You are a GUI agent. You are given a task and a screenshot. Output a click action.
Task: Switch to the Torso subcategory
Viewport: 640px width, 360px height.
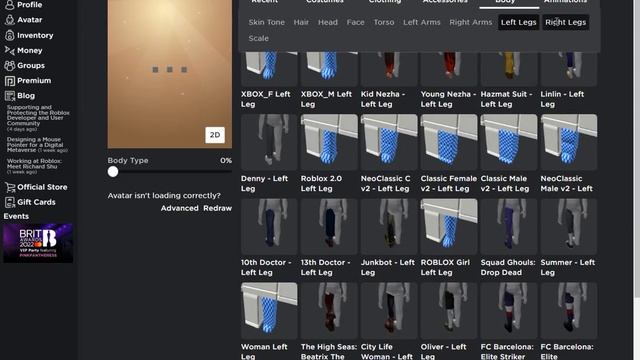tap(384, 22)
